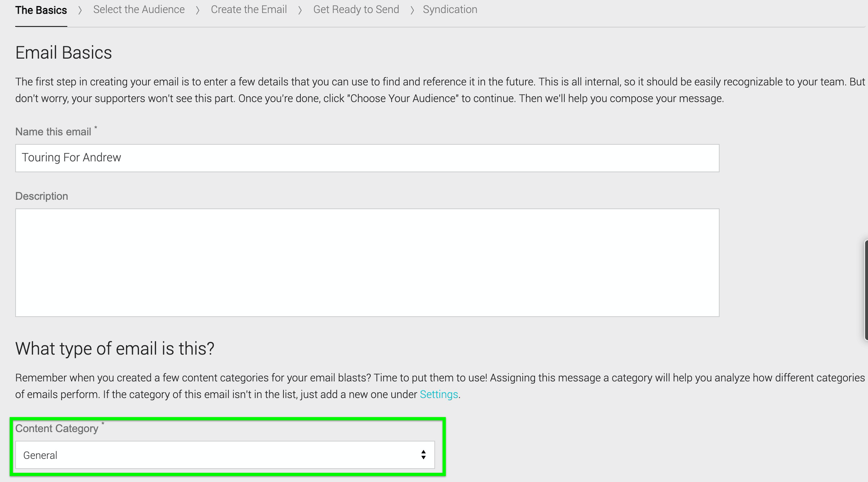The height and width of the screenshot is (482, 868).
Task: Click the Content Category label
Action: pyautogui.click(x=57, y=428)
